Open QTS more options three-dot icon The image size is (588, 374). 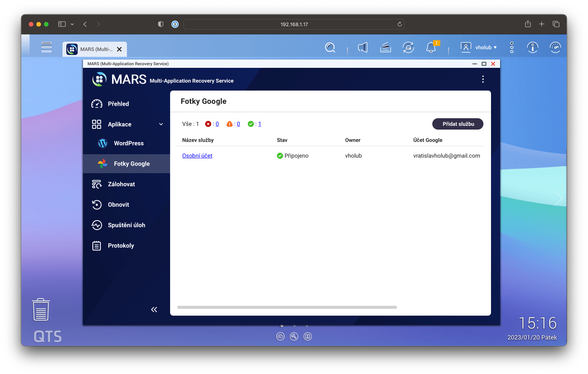point(512,47)
